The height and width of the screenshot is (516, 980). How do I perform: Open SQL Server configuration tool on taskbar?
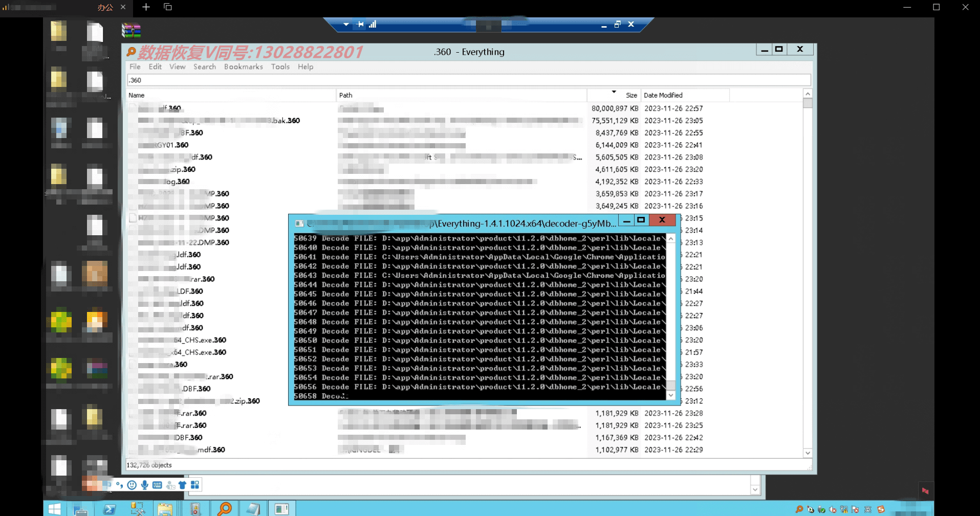tap(137, 509)
